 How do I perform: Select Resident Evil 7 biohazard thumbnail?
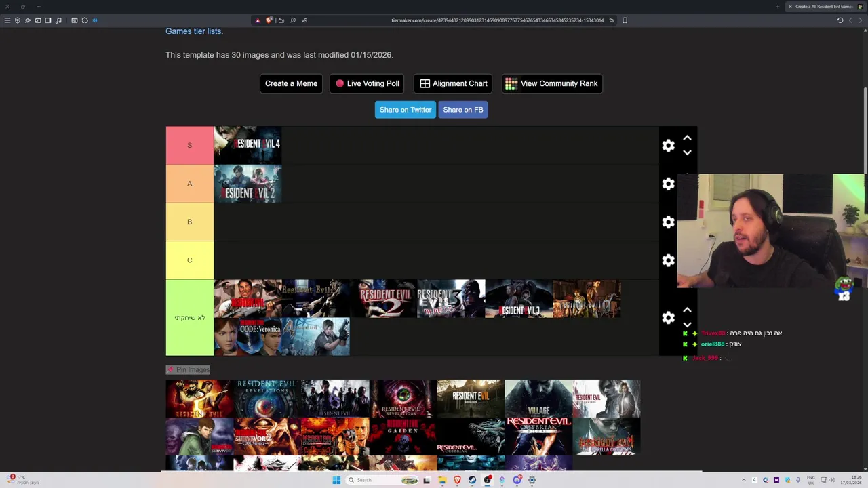tap(471, 398)
